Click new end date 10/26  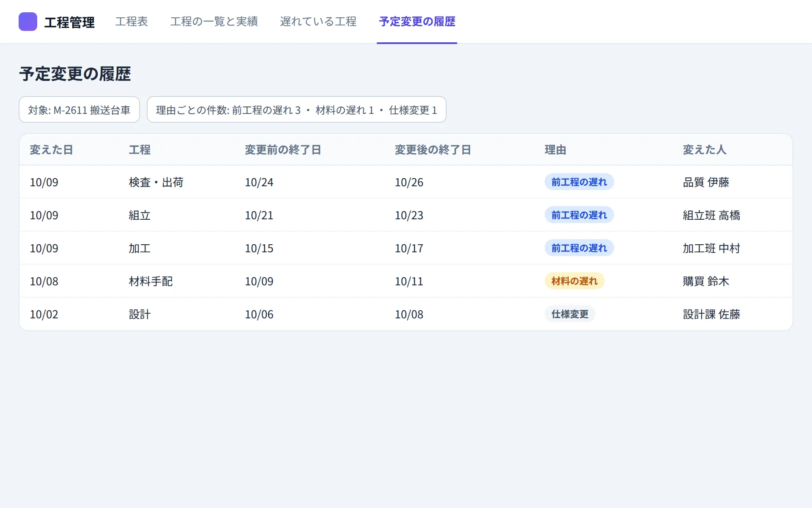tap(409, 182)
